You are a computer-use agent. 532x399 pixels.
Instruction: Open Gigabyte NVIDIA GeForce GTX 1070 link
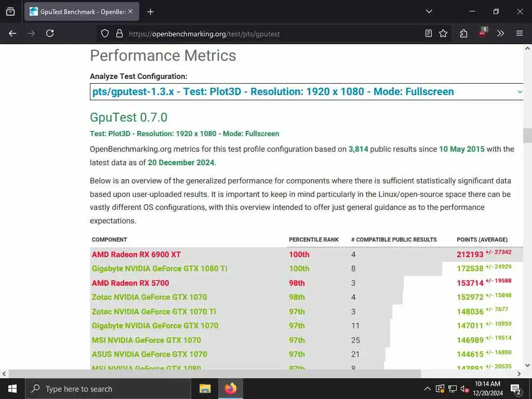(155, 326)
